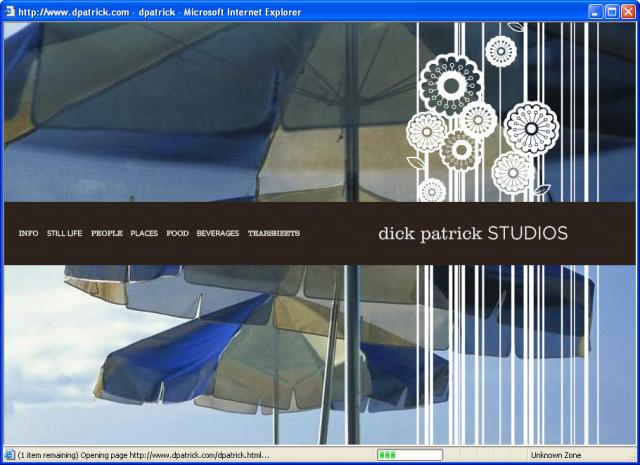Open the PLACES gallery
This screenshot has width=640, height=465.
(144, 234)
